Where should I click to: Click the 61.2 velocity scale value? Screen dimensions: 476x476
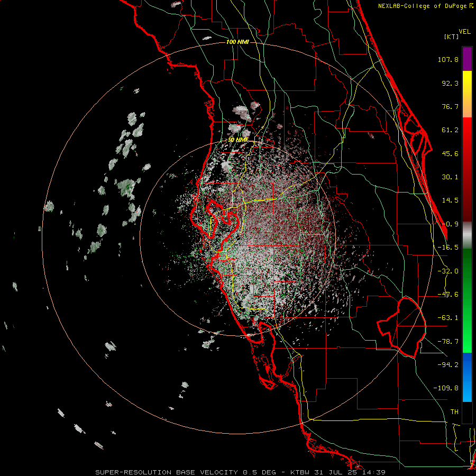coord(450,130)
